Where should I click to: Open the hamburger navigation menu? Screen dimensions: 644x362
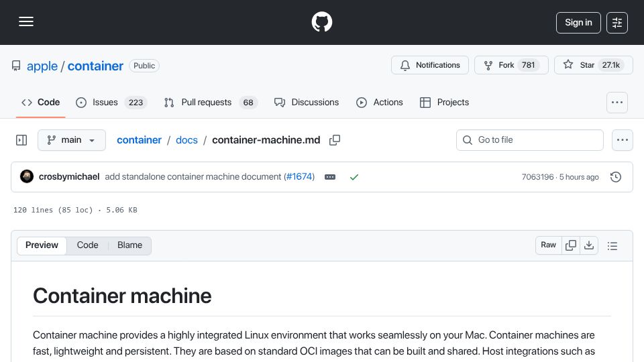tap(26, 21)
